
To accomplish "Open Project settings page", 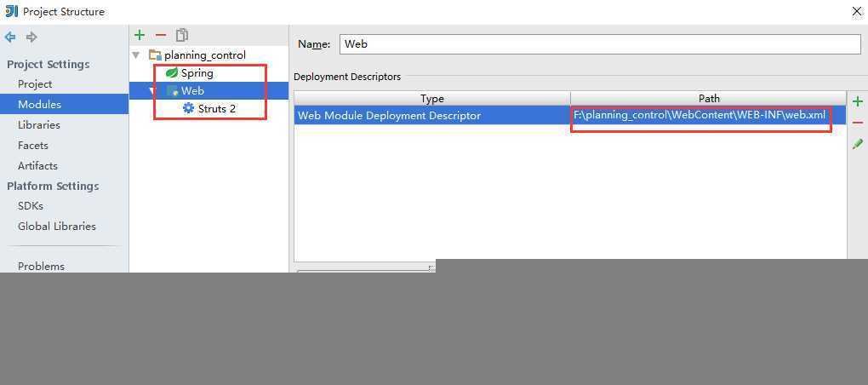I will (x=35, y=84).
